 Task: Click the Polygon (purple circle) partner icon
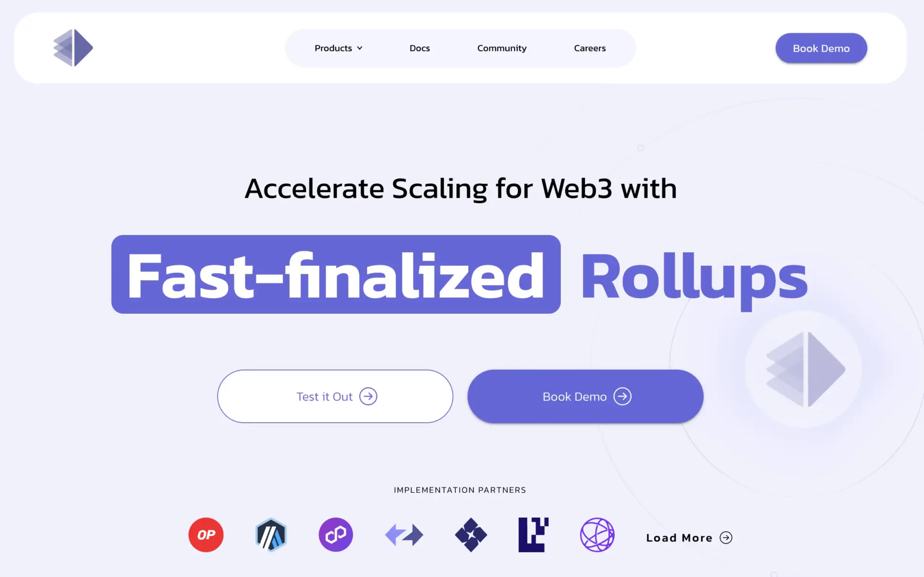point(336,535)
